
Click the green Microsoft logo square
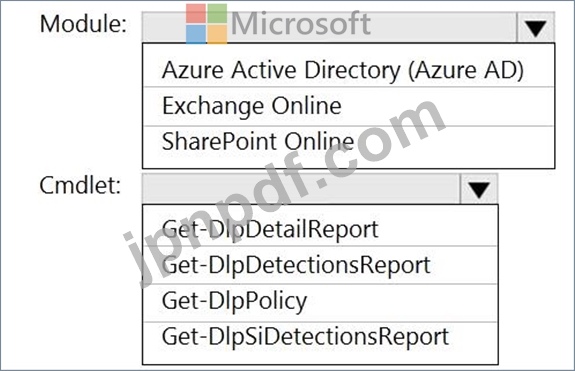coord(217,14)
